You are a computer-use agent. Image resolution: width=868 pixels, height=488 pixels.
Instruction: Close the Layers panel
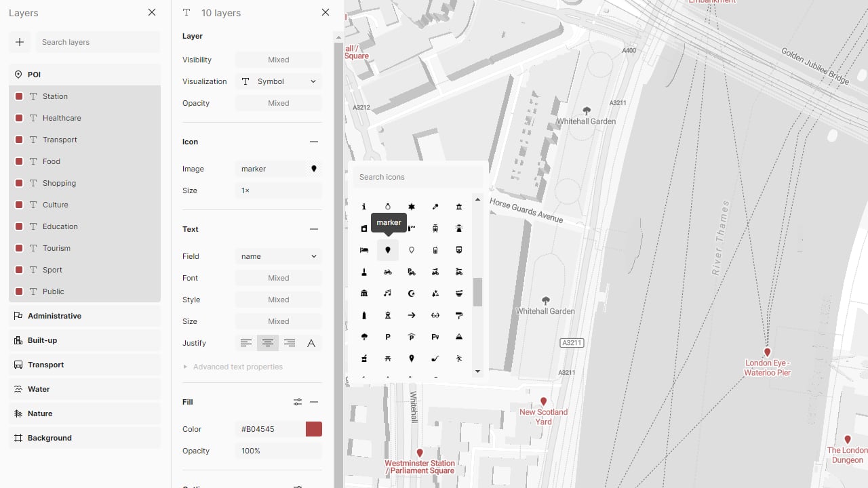pos(152,12)
